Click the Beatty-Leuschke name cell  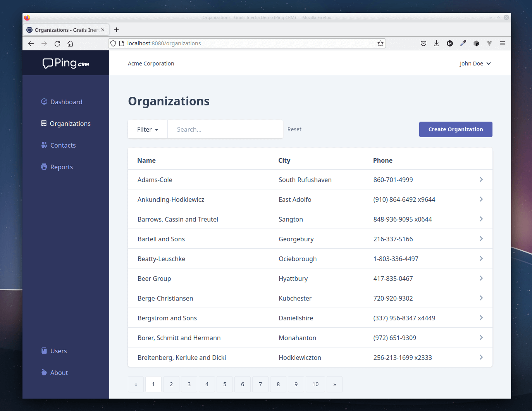[162, 259]
